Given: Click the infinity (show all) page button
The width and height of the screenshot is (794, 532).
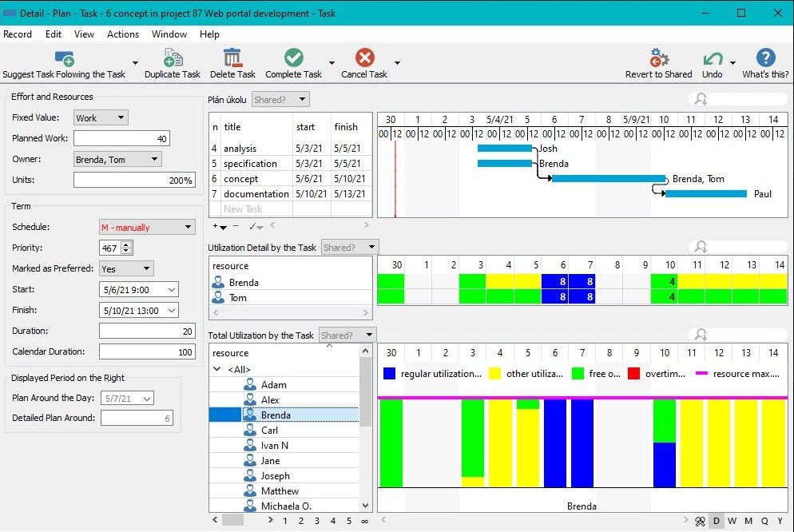Looking at the screenshot, I should 364,521.
